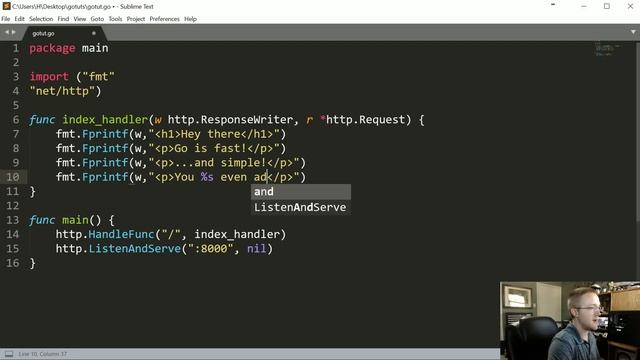The image size is (640, 360).
Task: Open the Selection menu
Action: pyautogui.click(x=41, y=19)
